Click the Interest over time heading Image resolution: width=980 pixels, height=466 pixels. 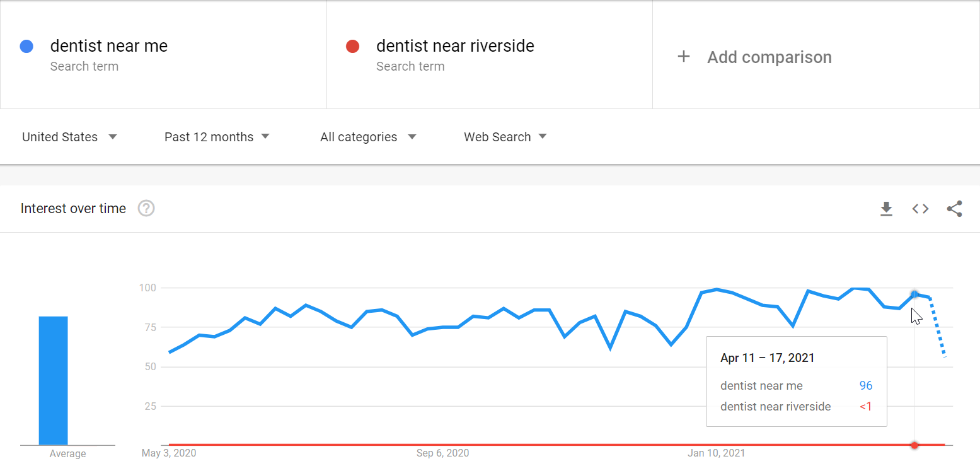point(73,209)
